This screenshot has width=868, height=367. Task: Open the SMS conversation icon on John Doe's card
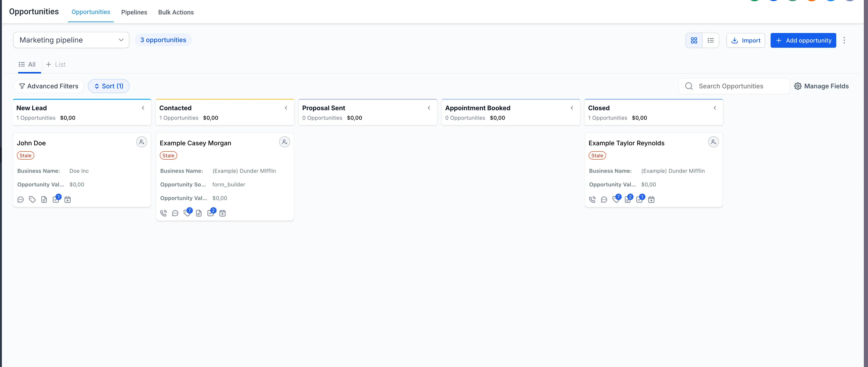point(20,199)
